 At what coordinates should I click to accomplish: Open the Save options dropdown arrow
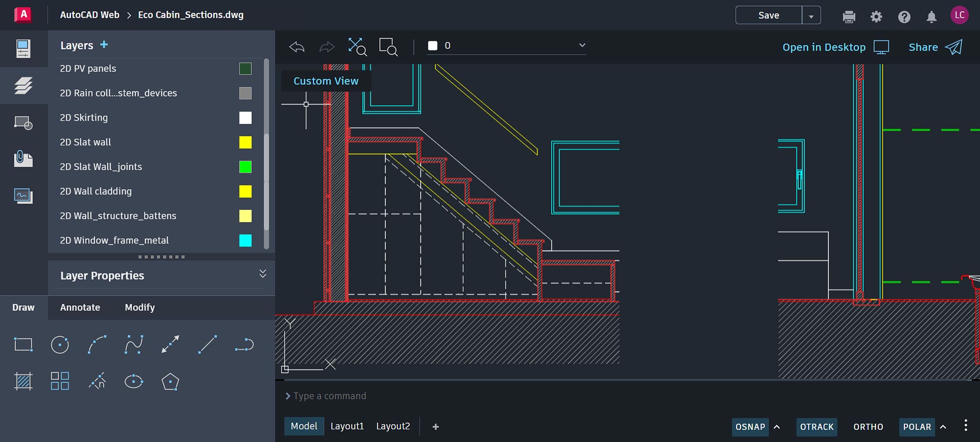click(811, 16)
